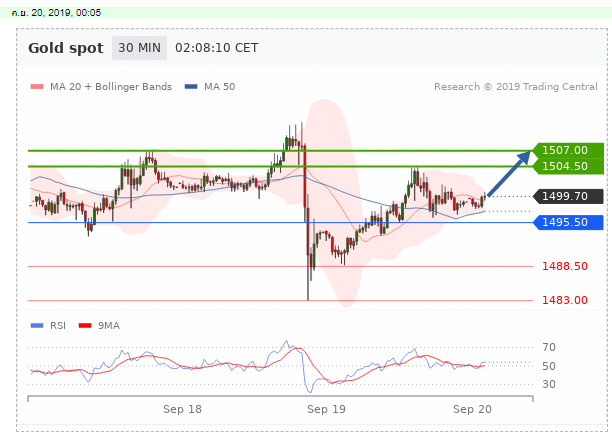
Task: Click the RSI 30 level label
Action: [549, 384]
